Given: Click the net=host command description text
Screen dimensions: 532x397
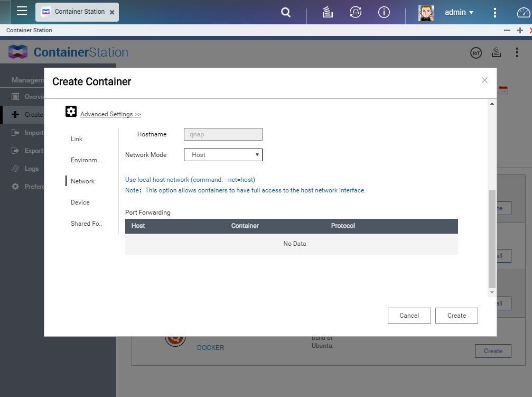Looking at the screenshot, I should tap(190, 180).
